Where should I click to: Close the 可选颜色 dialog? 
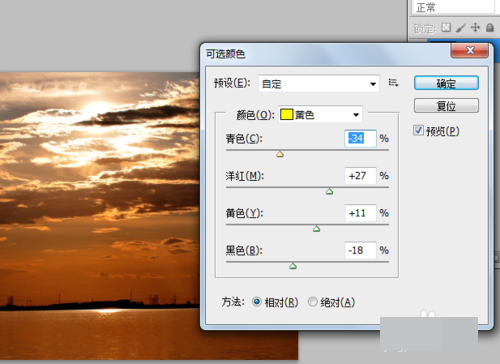[x=470, y=50]
